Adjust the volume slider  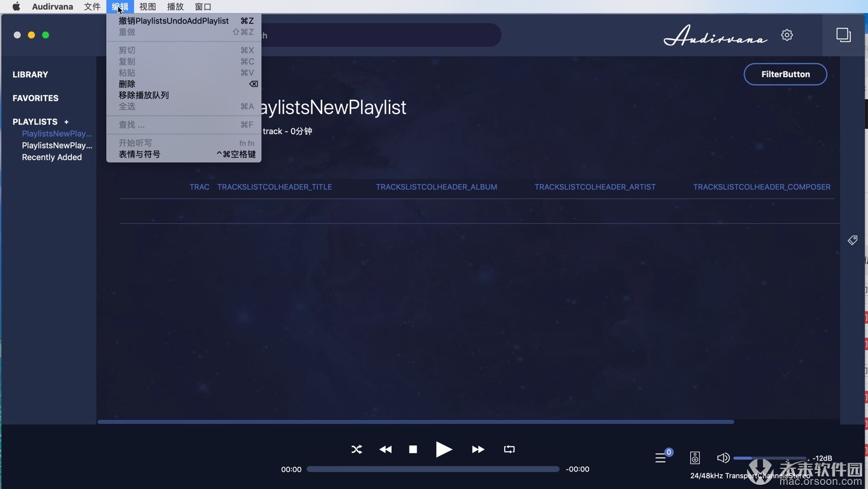[x=771, y=458]
